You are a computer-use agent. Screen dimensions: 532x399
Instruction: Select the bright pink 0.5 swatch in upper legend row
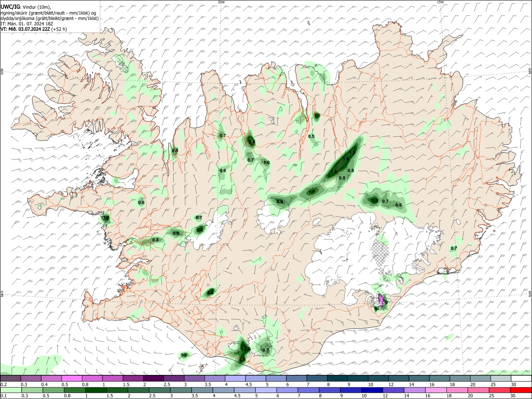click(x=72, y=379)
